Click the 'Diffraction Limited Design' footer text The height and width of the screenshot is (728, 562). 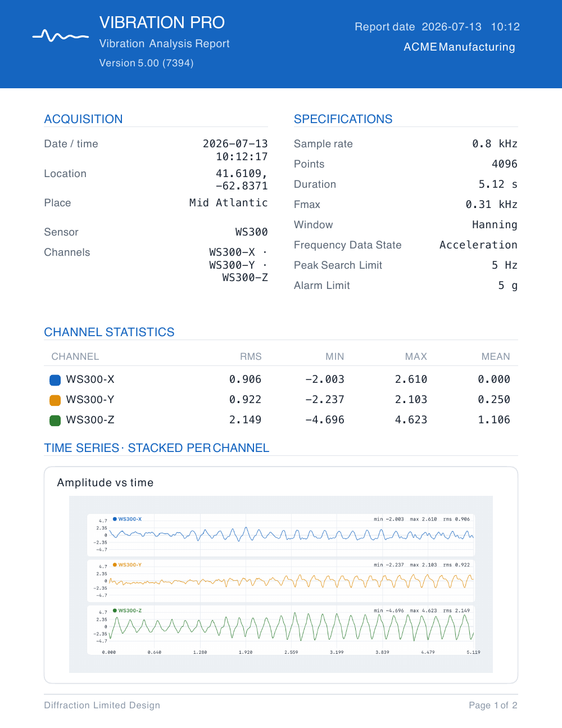pos(102,706)
